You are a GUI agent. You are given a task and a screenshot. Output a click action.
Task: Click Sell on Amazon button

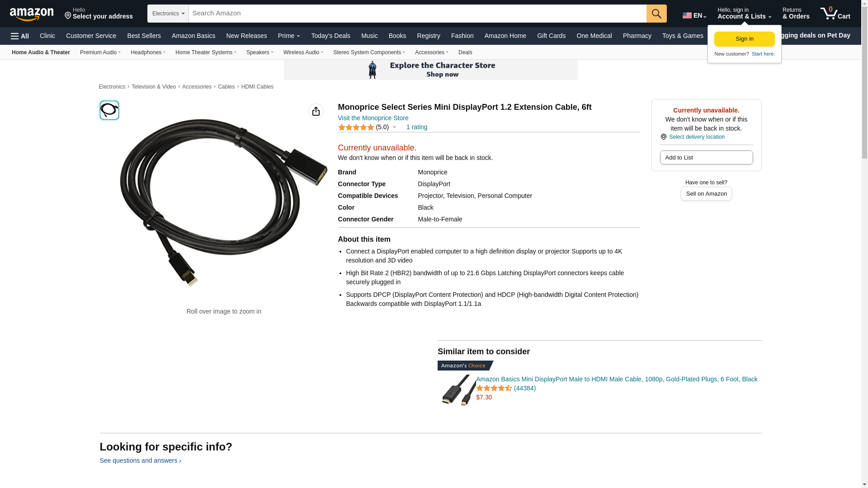coord(706,194)
